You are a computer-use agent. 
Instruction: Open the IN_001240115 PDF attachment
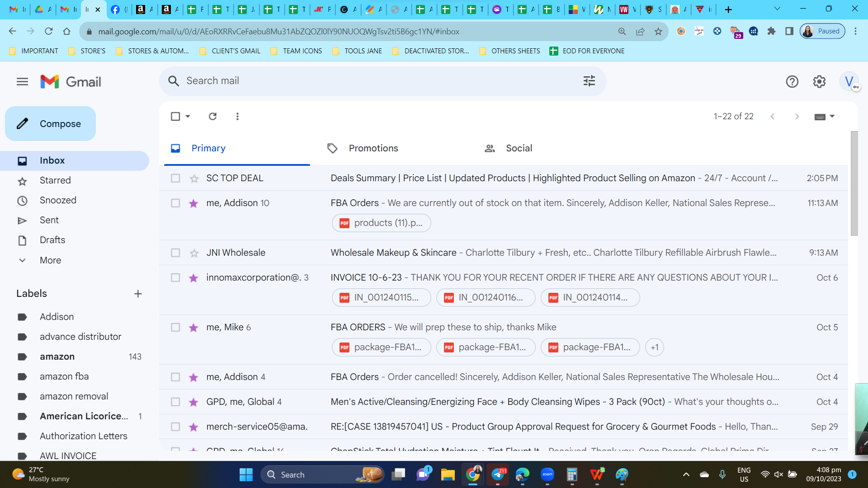(x=381, y=297)
